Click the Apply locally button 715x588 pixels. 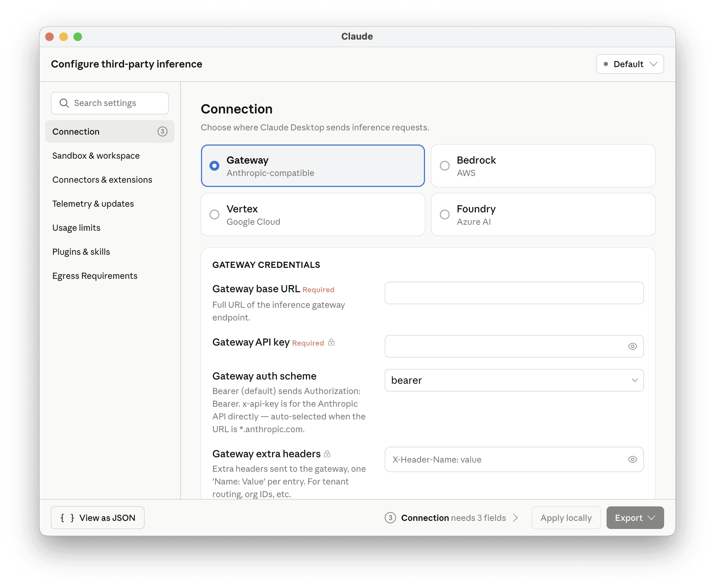point(566,518)
